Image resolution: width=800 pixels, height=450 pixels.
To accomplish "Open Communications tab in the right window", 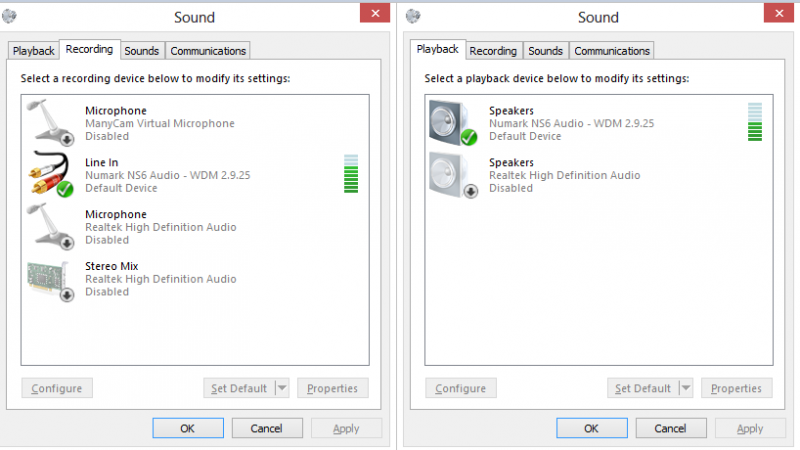I will (x=612, y=51).
